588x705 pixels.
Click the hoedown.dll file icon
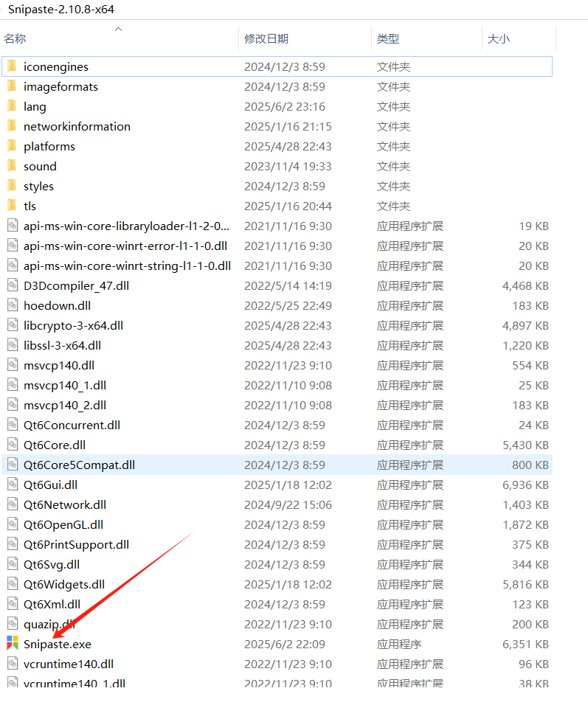(x=13, y=305)
